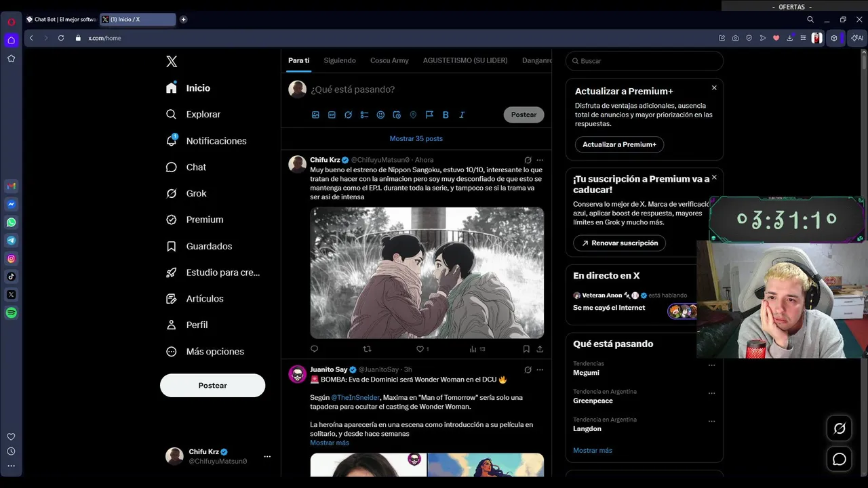Image resolution: width=868 pixels, height=488 pixels.
Task: Open options for Greenpeace trend
Action: (x=711, y=393)
